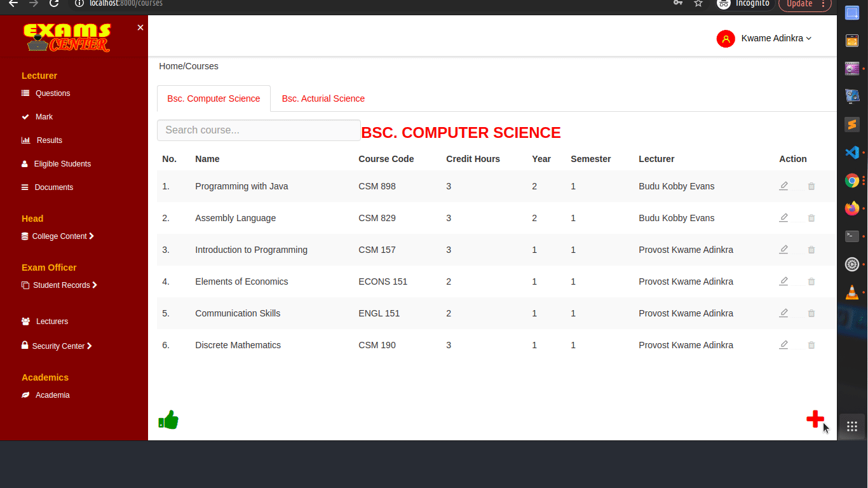Edit the Discrete Mathematics course
This screenshot has width=868, height=488.
[783, 345]
